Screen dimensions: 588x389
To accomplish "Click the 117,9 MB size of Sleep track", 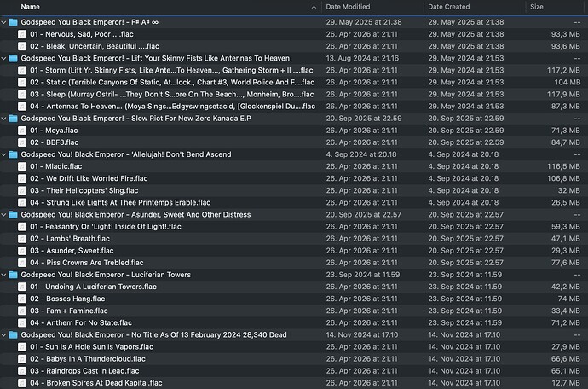I will [563, 94].
